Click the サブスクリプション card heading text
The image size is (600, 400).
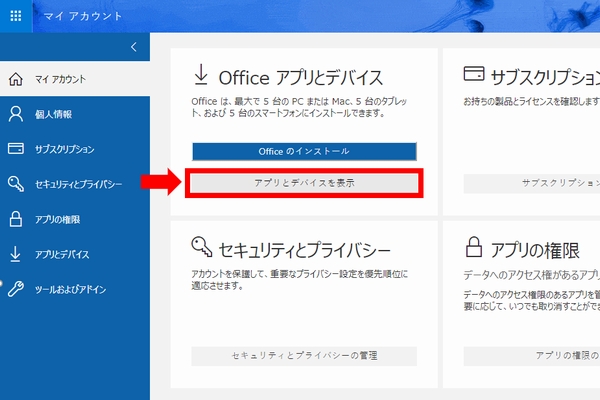coord(545,78)
